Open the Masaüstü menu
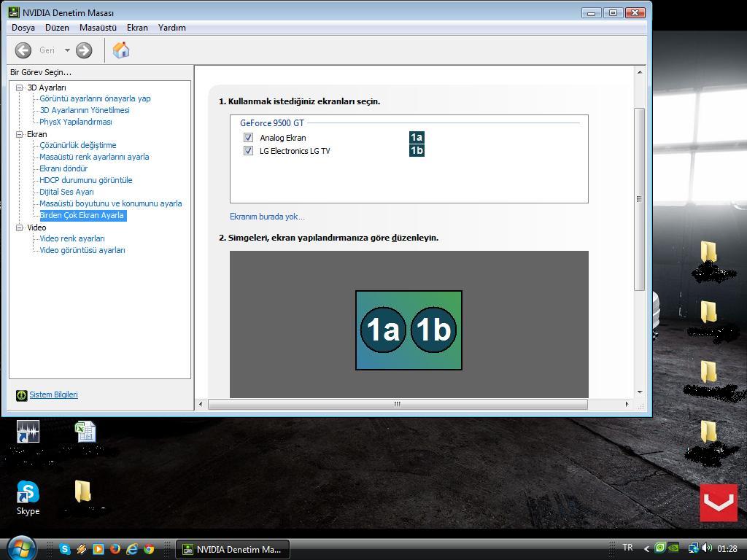This screenshot has height=560, width=747. (98, 28)
